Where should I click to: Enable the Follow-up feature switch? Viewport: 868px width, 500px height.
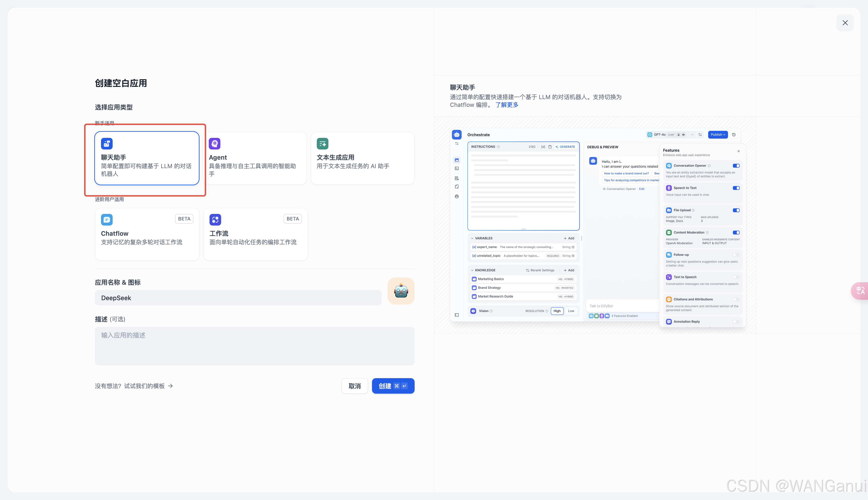click(736, 255)
